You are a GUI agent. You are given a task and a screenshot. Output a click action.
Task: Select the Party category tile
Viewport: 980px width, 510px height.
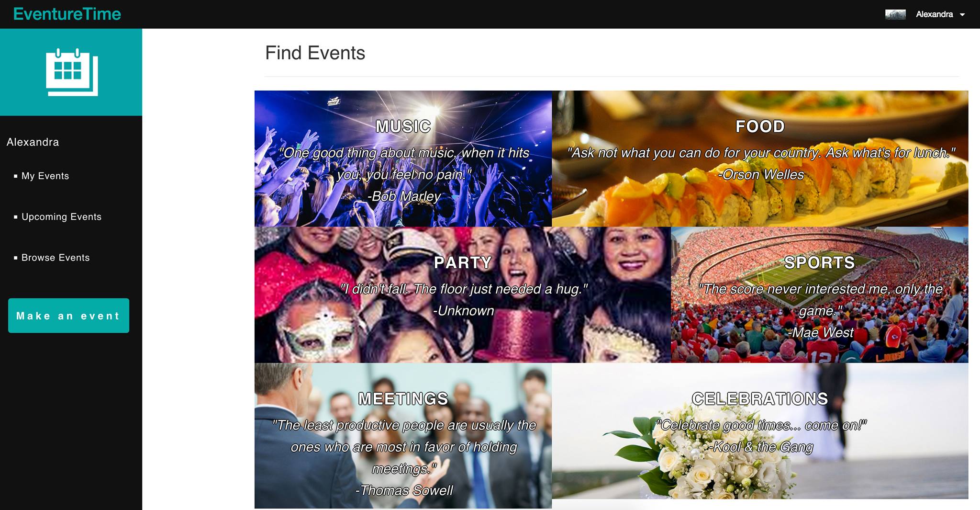pos(463,295)
